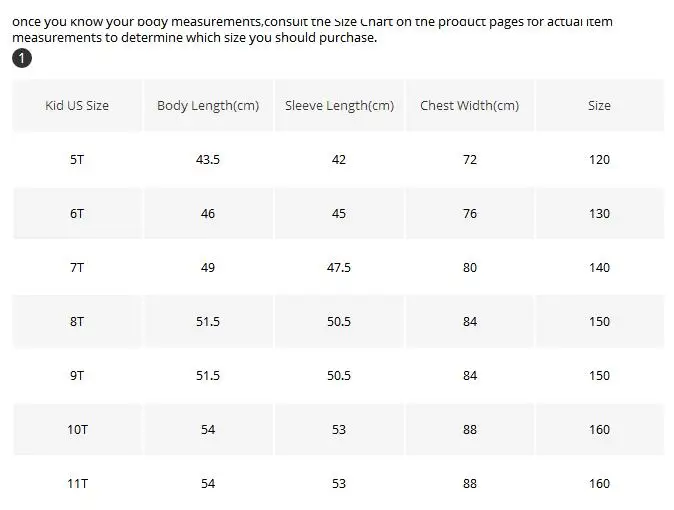The image size is (674, 510).
Task: Select the 11T row label
Action: 77,483
